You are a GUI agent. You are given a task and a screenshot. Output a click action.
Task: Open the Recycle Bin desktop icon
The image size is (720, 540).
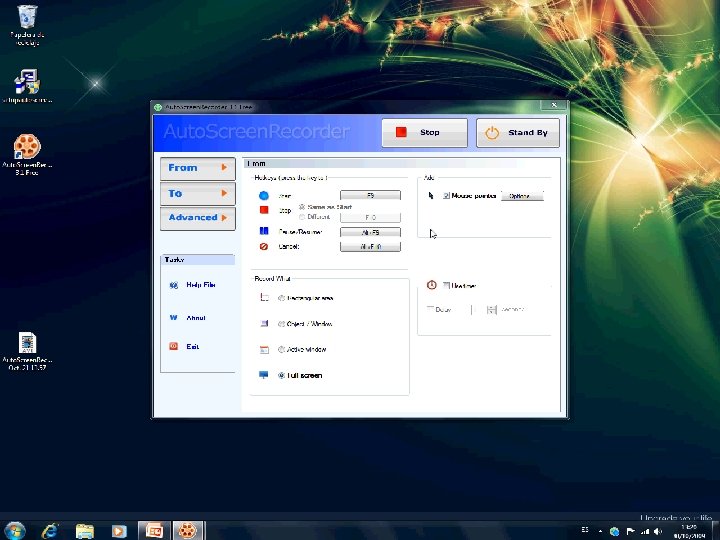click(x=27, y=25)
